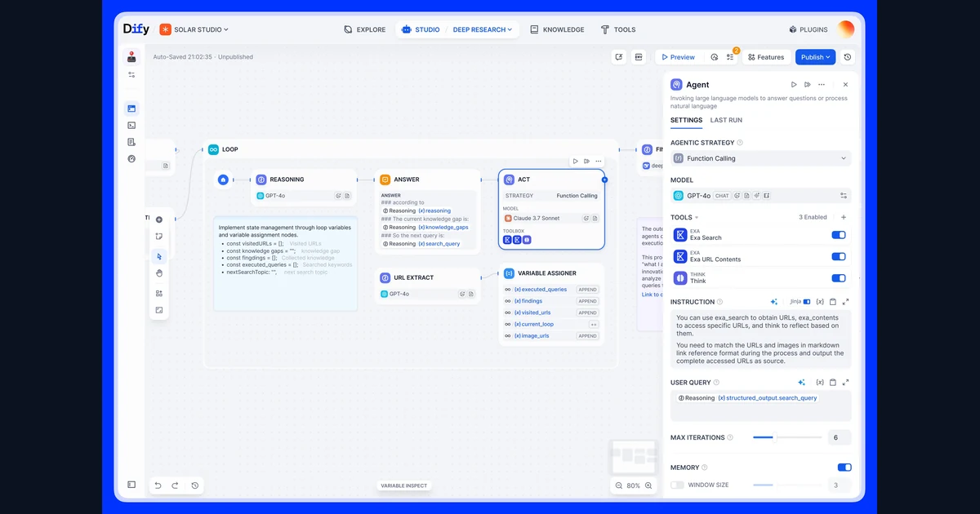Open the Orchestrate sidebar icon
The image size is (980, 514).
tap(131, 109)
